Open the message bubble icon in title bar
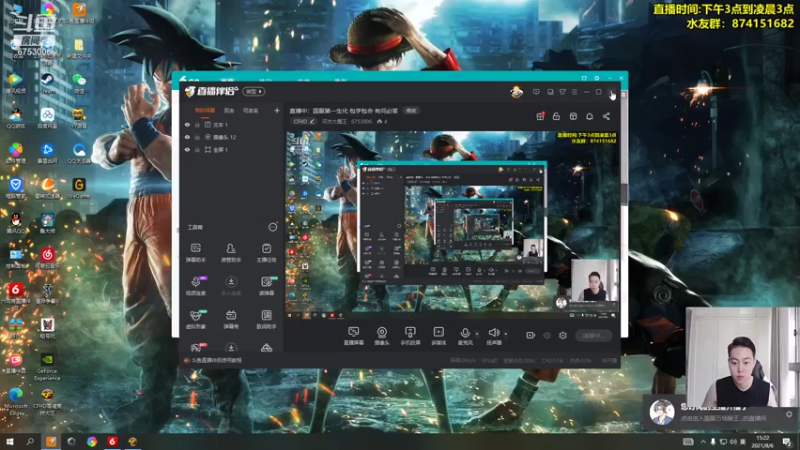The height and width of the screenshot is (450, 800). (536, 92)
